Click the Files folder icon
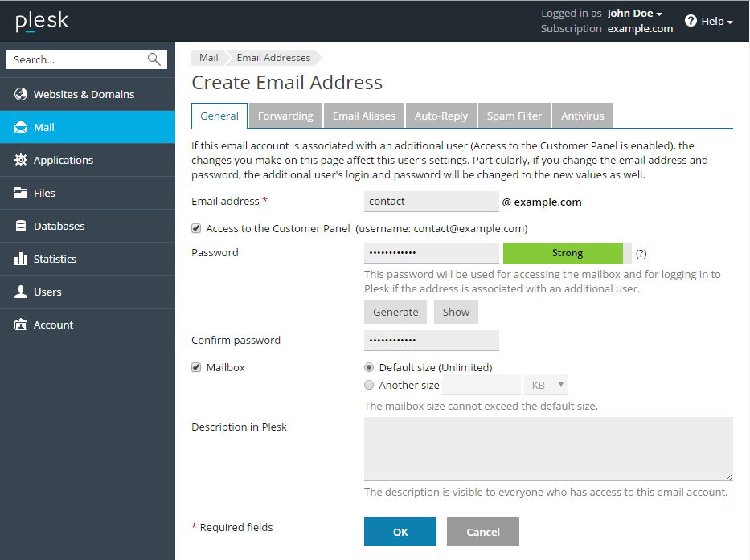Image resolution: width=750 pixels, height=560 pixels. (21, 193)
